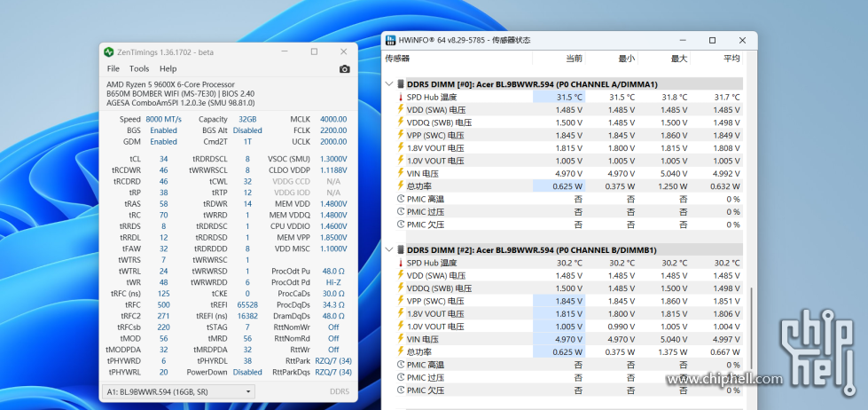Screen dimensions: 868x410
Task: Click lightning icon on DIMM #2 VPP (SWC) row
Action: (401, 301)
